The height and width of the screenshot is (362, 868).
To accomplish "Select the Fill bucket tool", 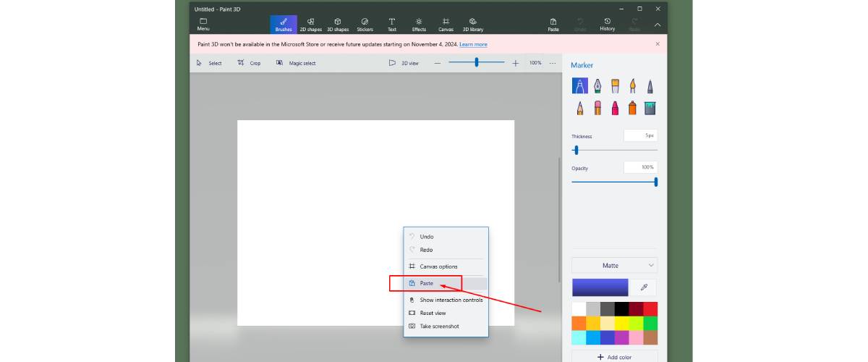I will click(650, 108).
